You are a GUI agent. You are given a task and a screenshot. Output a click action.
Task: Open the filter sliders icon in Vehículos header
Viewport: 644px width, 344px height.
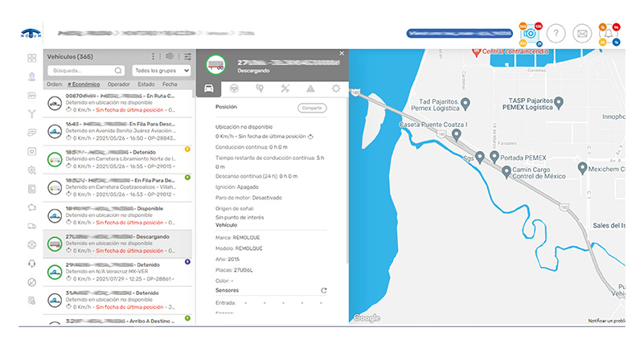point(187,57)
